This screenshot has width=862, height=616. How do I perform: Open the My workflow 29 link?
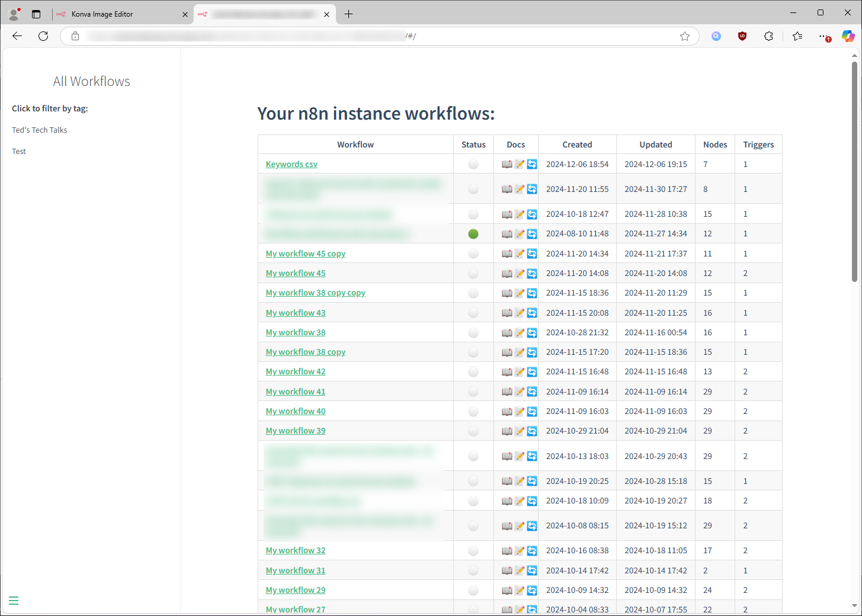tap(296, 590)
